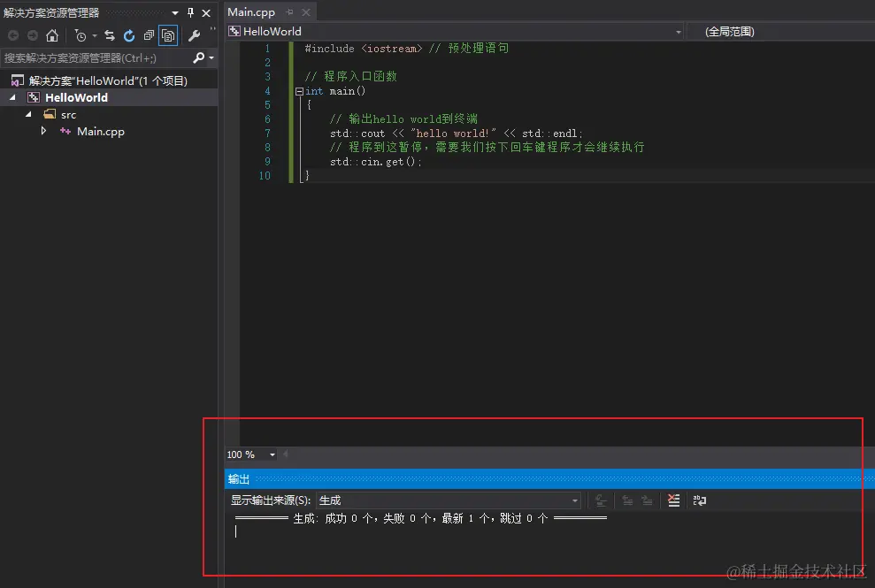Screen dimensions: 875x588
Task: Refresh the Solution Explorer
Action: (129, 35)
